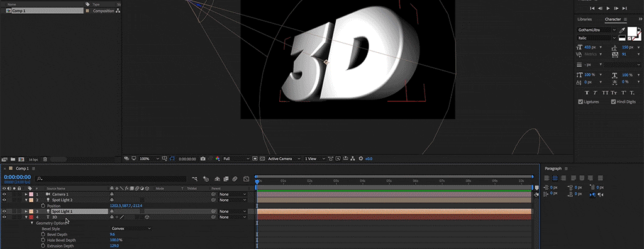Click the red label color of 3D layer
This screenshot has height=249, width=644.
tap(31, 217)
